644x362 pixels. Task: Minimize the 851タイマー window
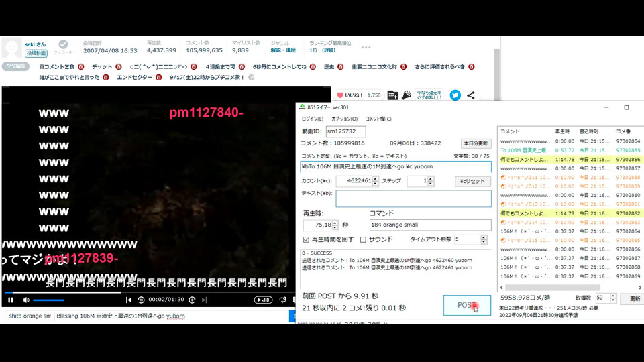(606, 107)
